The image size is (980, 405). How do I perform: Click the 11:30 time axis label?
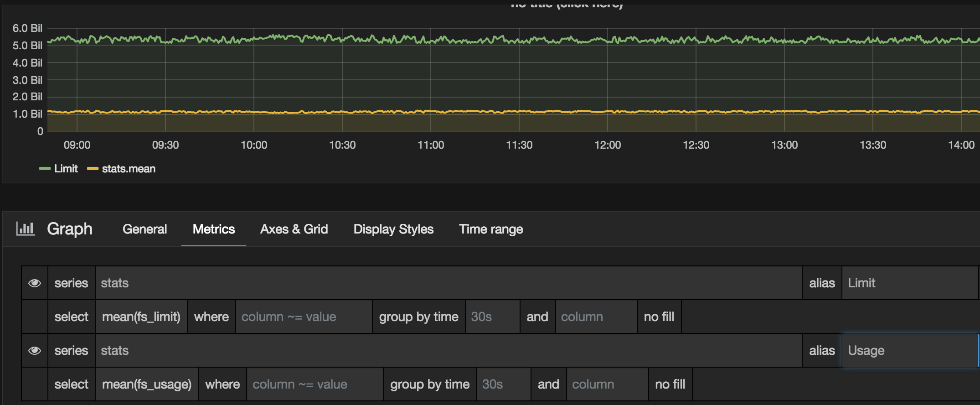tap(519, 145)
